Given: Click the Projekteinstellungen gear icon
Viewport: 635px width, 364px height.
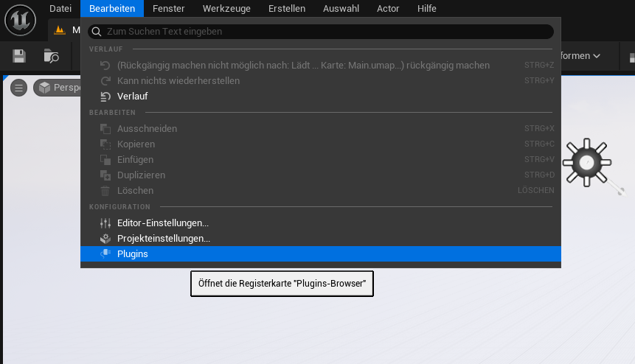Looking at the screenshot, I should (x=105, y=239).
